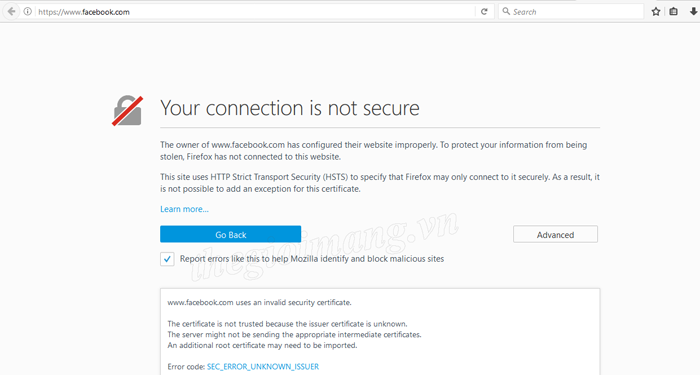
Task: Bookmark this page with the star icon
Action: pos(656,12)
